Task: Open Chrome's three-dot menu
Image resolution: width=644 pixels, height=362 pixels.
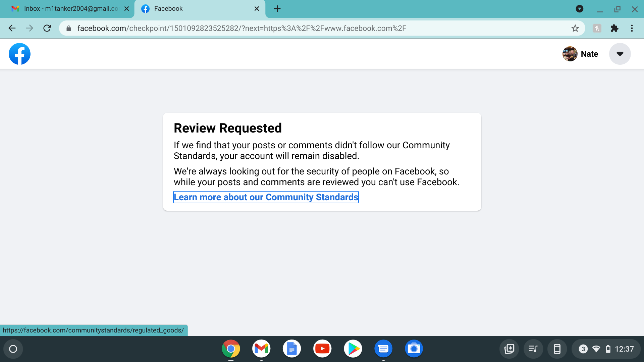Action: tap(632, 28)
